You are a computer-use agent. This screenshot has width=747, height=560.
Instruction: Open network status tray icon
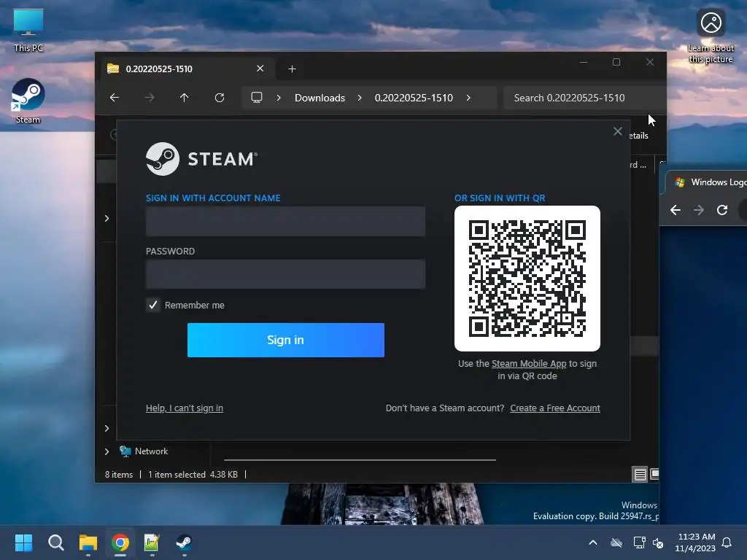[639, 542]
